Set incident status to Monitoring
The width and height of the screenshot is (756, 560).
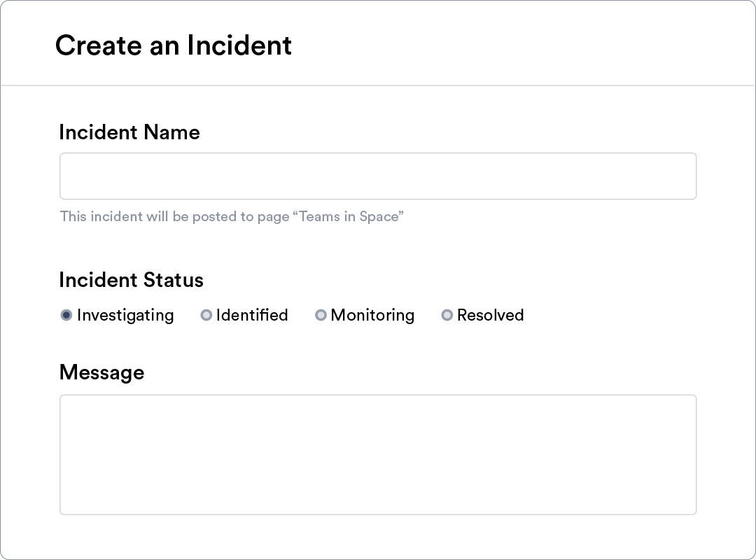tap(321, 315)
